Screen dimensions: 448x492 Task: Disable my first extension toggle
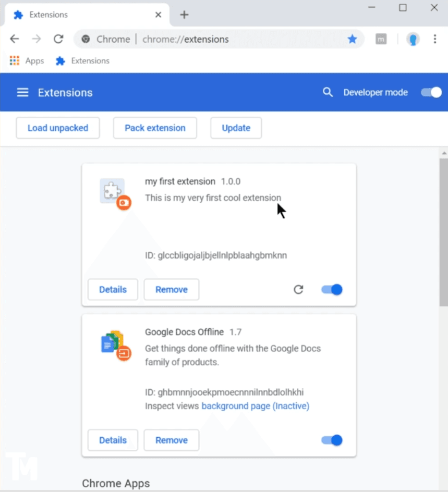click(332, 289)
